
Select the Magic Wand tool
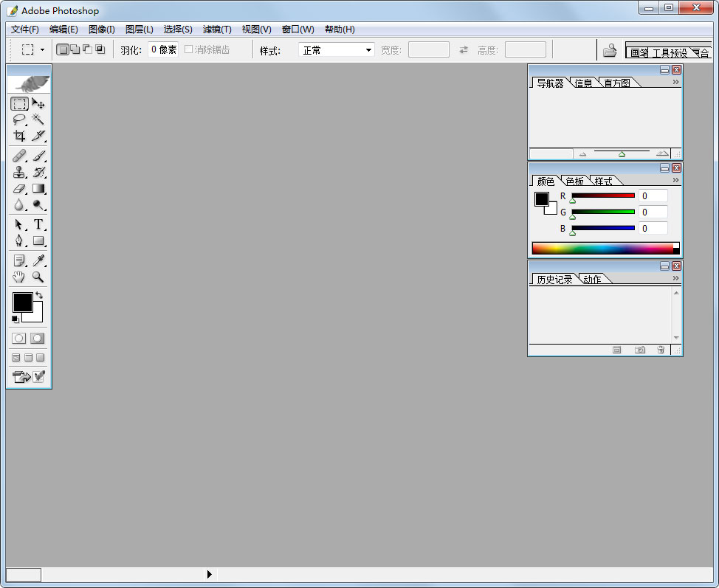point(38,120)
